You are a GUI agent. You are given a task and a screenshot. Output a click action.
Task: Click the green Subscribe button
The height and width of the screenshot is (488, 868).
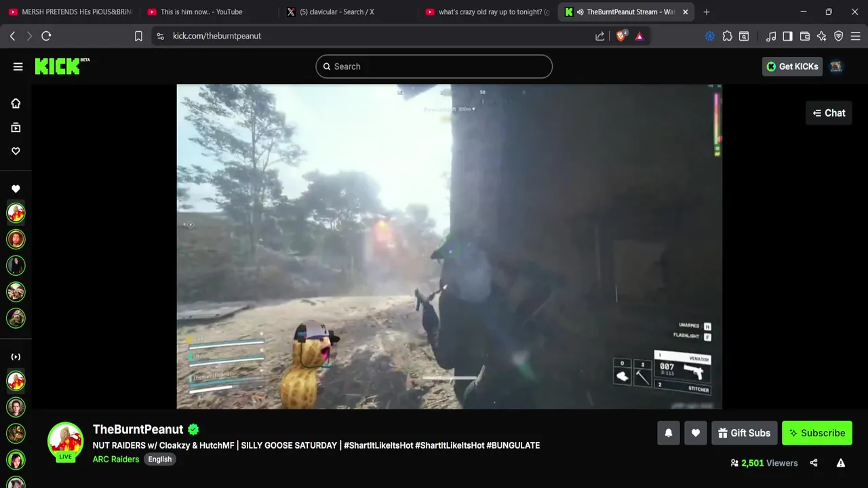click(817, 433)
